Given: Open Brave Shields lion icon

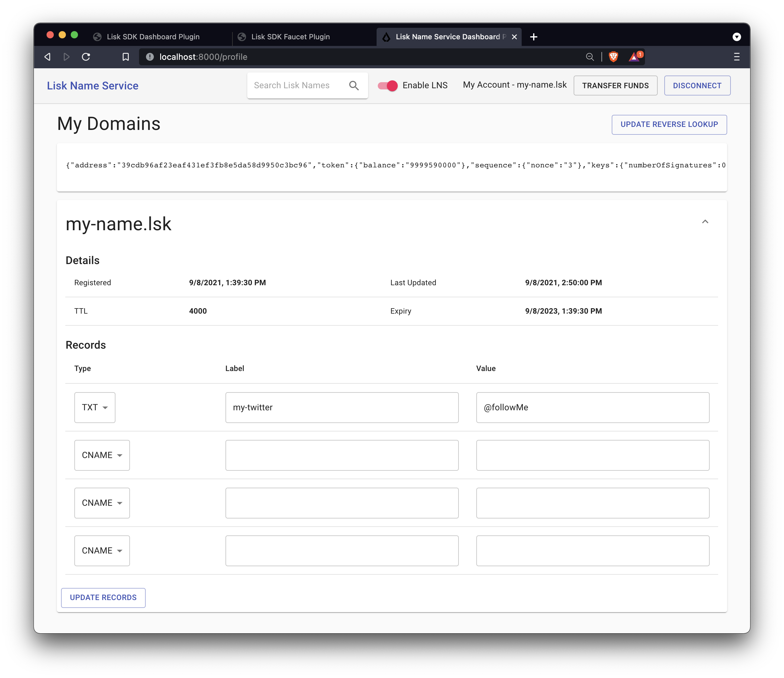Looking at the screenshot, I should tap(613, 57).
